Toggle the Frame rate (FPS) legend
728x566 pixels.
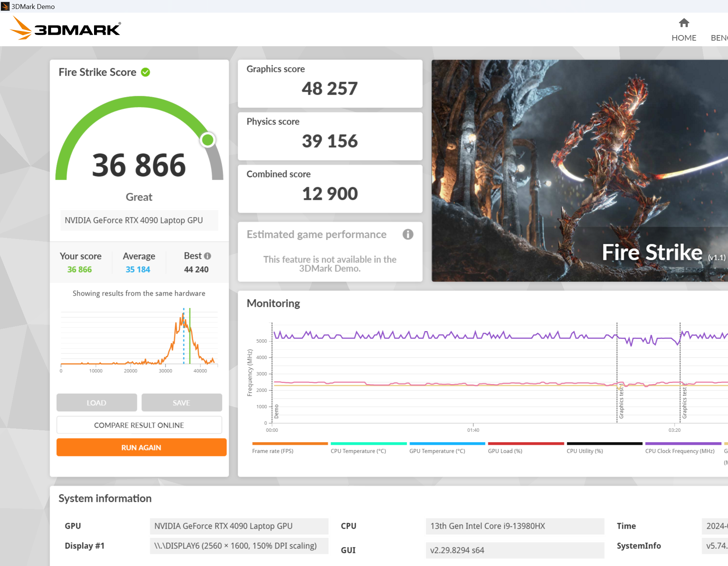click(273, 451)
